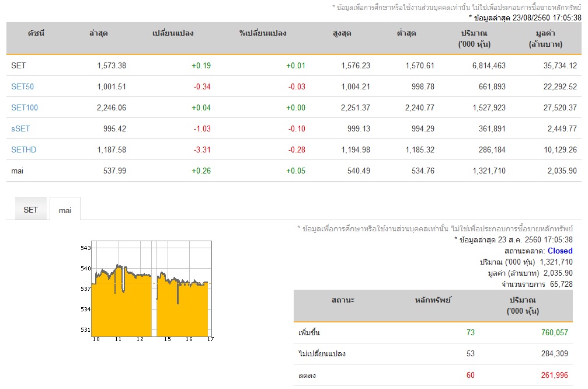The height and width of the screenshot is (389, 588).
Task: Click the เพิ่มขึ้น status row label
Action: pyautogui.click(x=309, y=332)
